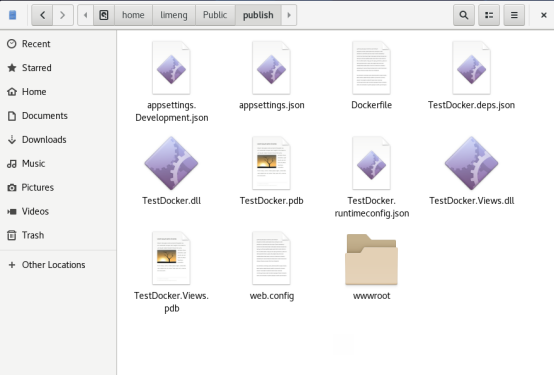
Task: Click the 'TestDocker.pdb' name label
Action: pyautogui.click(x=271, y=201)
